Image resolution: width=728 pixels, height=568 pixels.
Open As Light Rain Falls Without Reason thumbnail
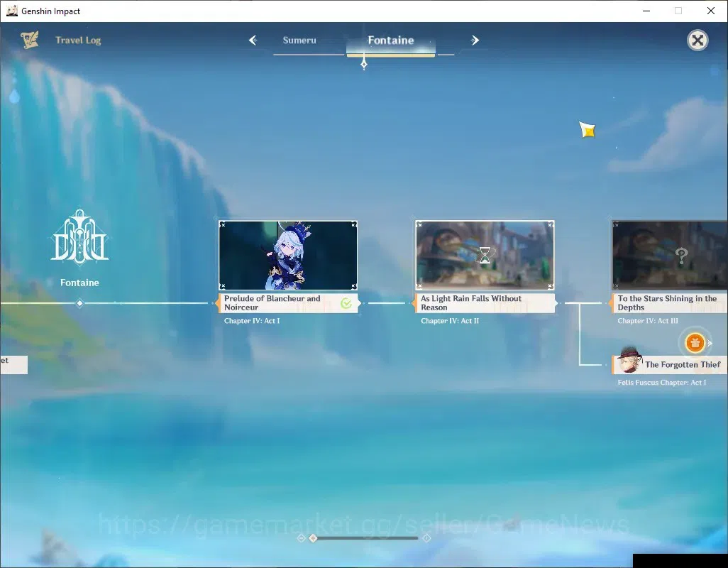485,256
